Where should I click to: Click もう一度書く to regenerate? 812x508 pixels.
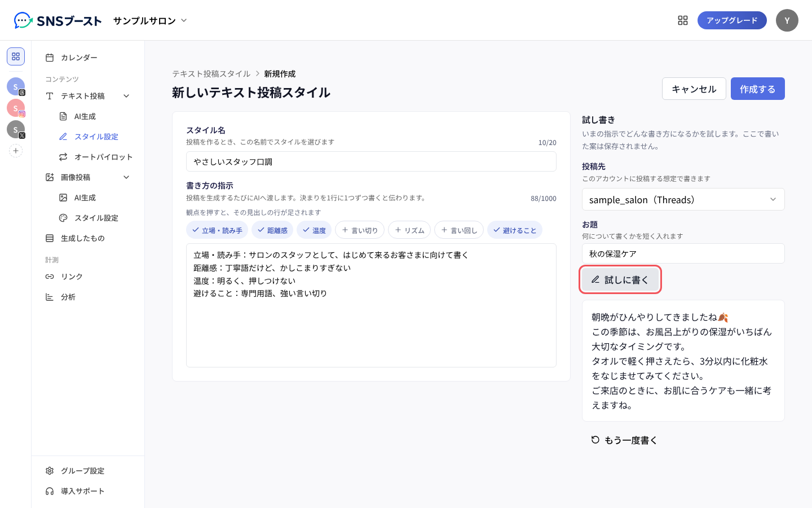click(624, 440)
